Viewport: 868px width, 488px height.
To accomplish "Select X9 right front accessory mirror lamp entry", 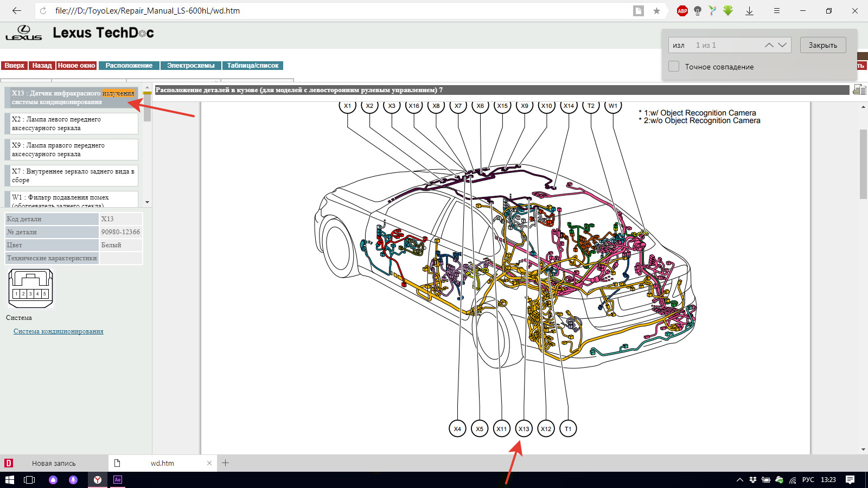I will [71, 150].
